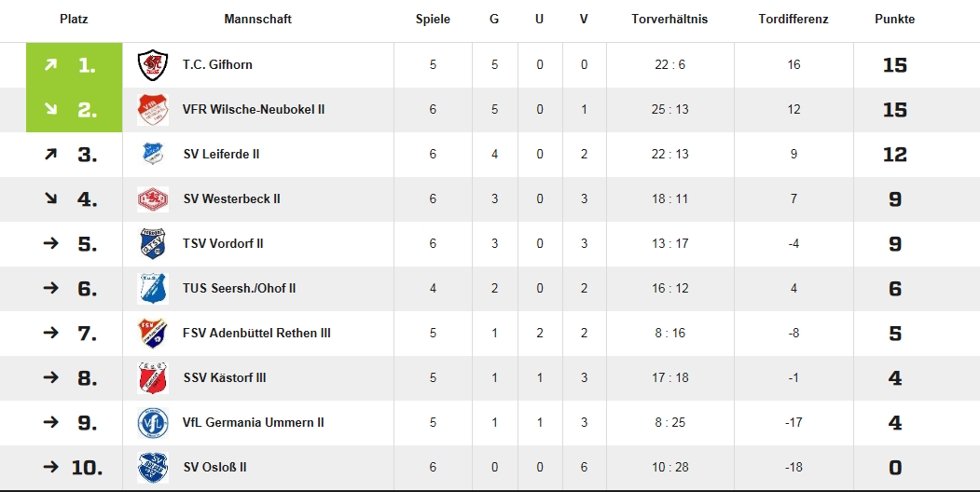Click the TSV Vordorf II club badge
The width and height of the screenshot is (980, 492).
pos(153,243)
